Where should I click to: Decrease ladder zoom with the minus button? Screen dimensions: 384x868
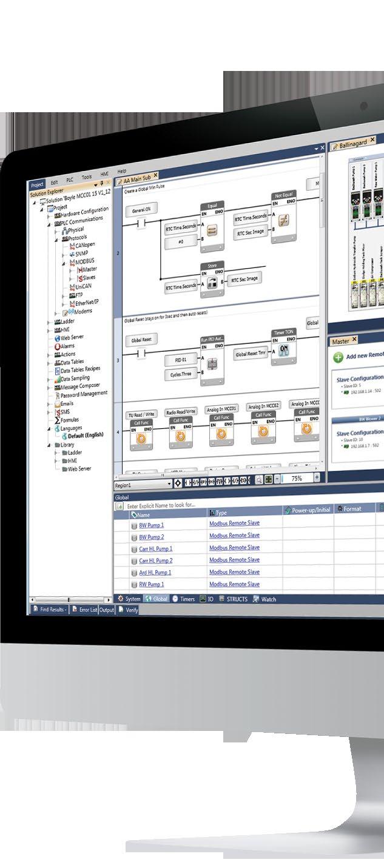[x=277, y=479]
